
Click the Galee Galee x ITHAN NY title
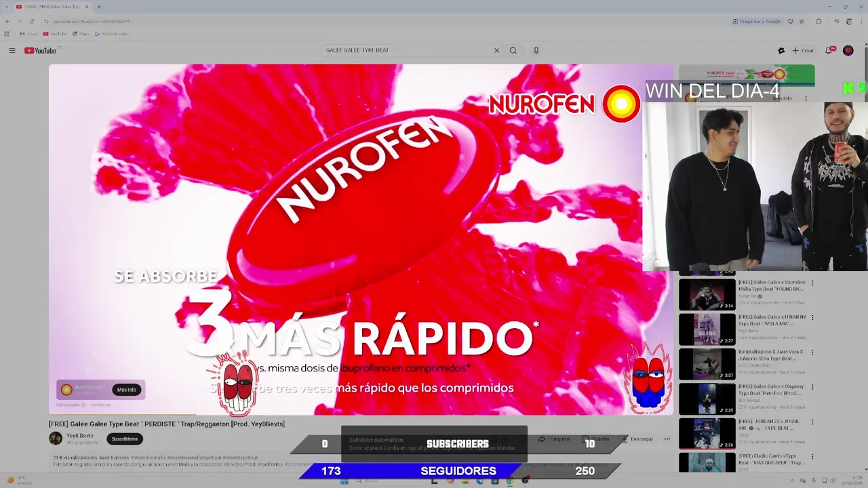coord(772,320)
